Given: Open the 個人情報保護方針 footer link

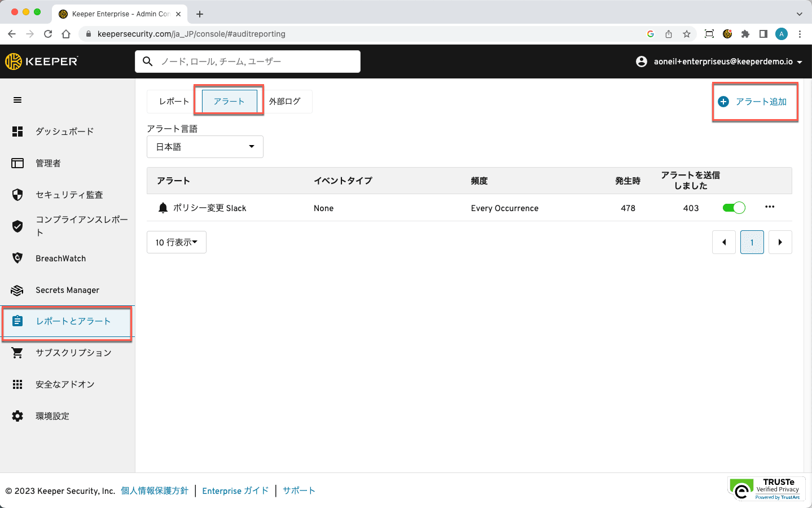Looking at the screenshot, I should point(155,491).
